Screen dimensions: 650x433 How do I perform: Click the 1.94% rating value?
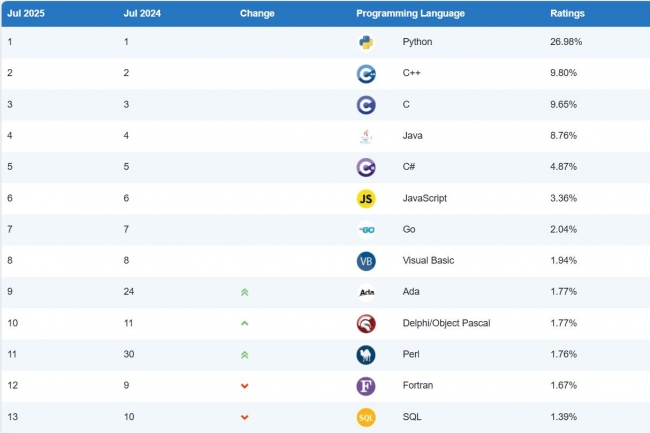pos(563,260)
